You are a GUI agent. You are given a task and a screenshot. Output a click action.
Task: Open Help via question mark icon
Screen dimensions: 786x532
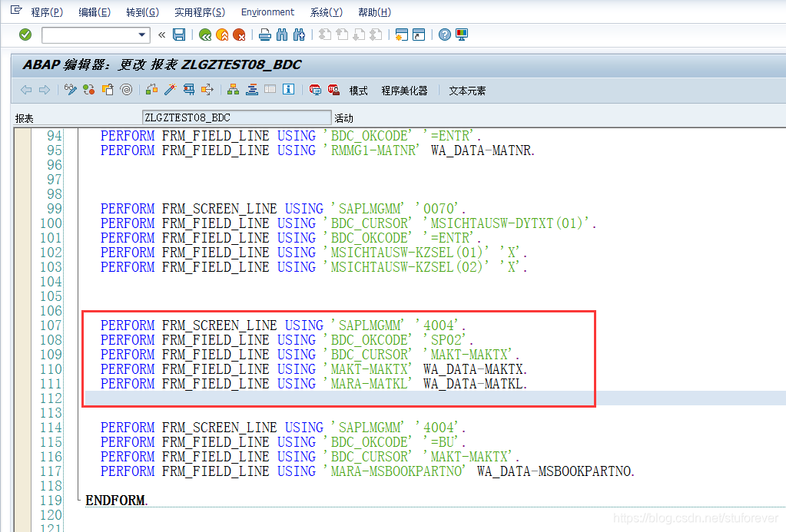click(445, 35)
